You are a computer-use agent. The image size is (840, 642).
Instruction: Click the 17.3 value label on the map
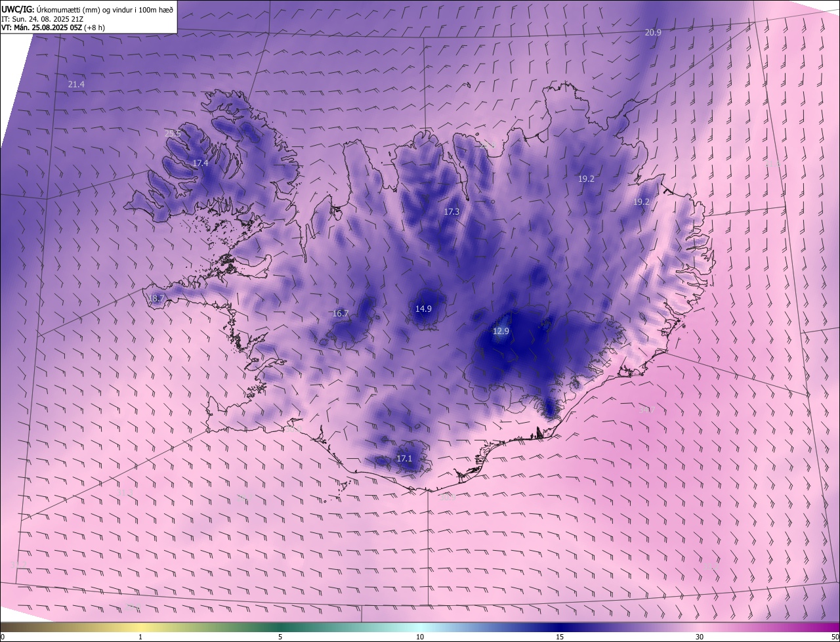point(451,212)
